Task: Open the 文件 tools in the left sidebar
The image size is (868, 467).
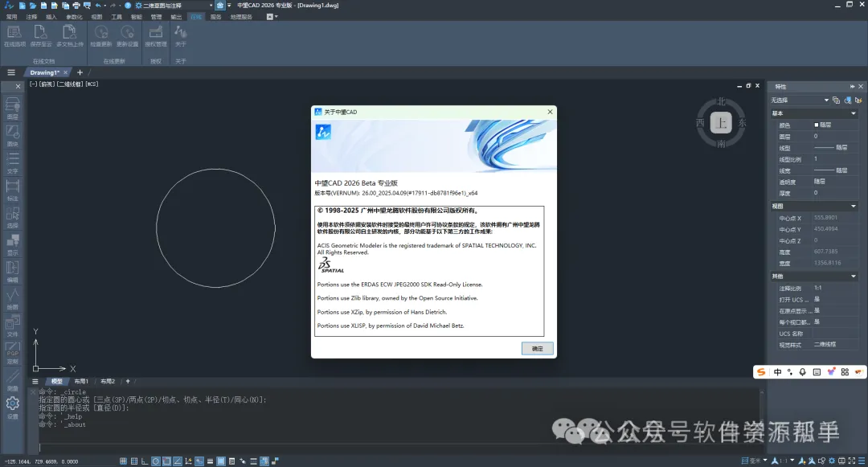Action: point(12,325)
